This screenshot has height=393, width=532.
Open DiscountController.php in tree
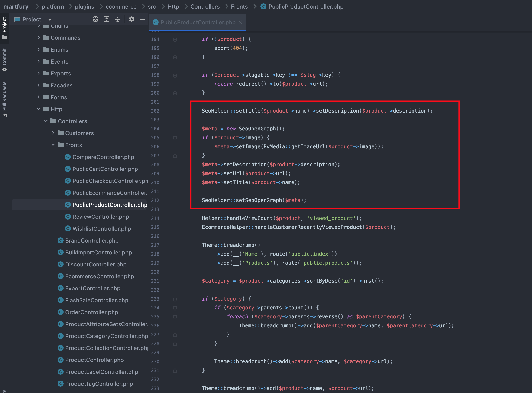click(x=92, y=264)
